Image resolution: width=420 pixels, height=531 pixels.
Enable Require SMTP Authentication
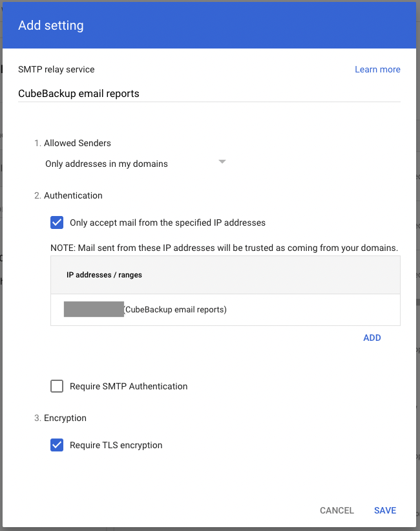click(57, 386)
